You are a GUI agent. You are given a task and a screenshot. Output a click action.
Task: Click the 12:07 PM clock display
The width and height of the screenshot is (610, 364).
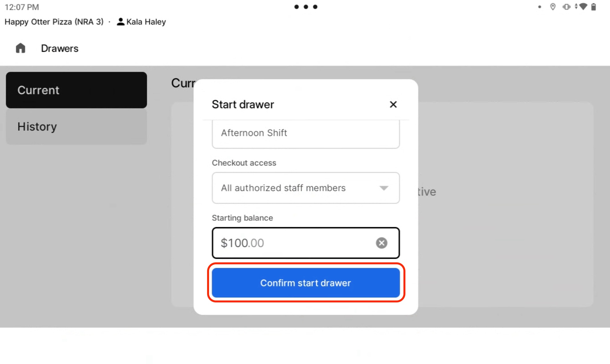point(22,7)
